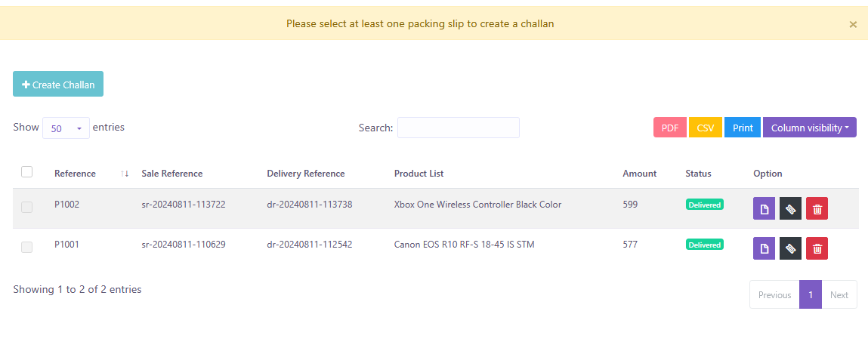
Task: Export the table as CSV
Action: (705, 128)
